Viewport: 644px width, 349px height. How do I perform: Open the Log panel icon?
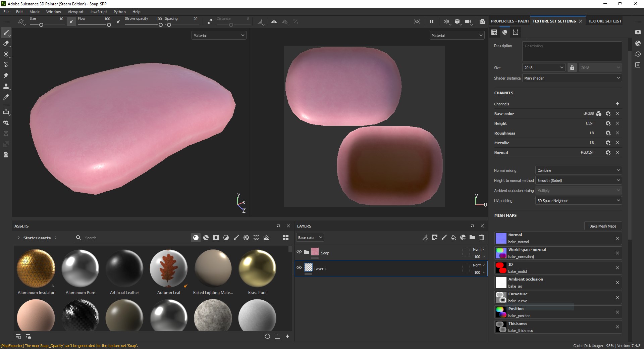(638, 65)
